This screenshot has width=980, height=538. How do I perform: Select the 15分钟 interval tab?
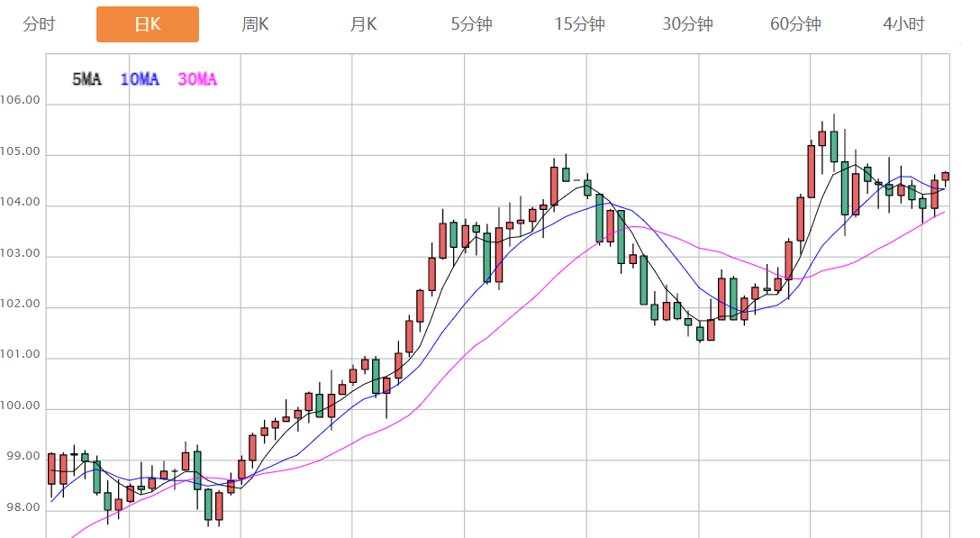(x=579, y=24)
